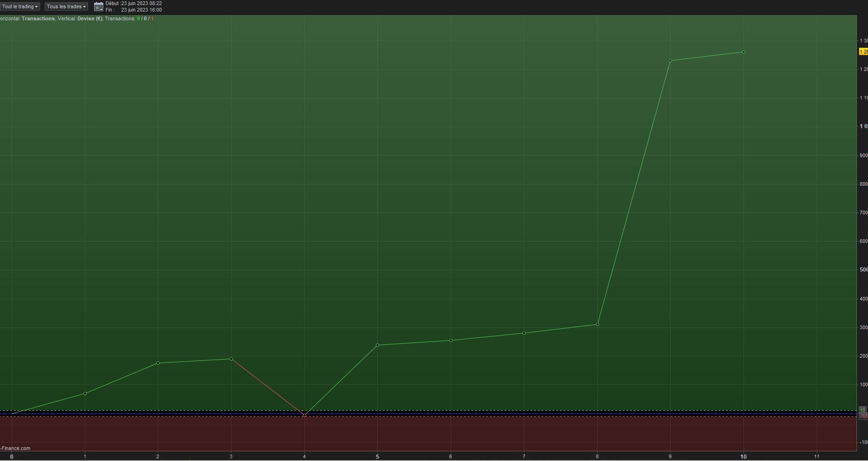Viewport: 868px width, 461px height.
Task: Select the final data point at transaction 10
Action: click(743, 52)
